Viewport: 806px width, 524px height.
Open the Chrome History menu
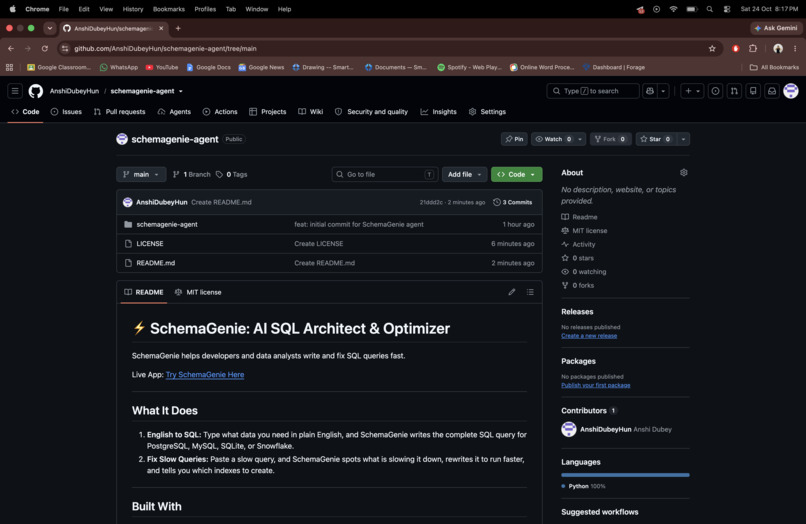point(133,9)
